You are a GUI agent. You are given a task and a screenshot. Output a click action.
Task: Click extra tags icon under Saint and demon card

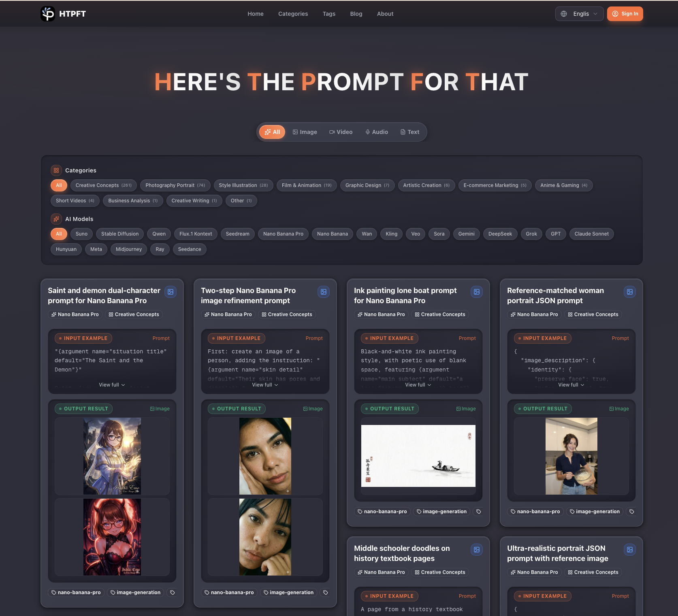(173, 593)
